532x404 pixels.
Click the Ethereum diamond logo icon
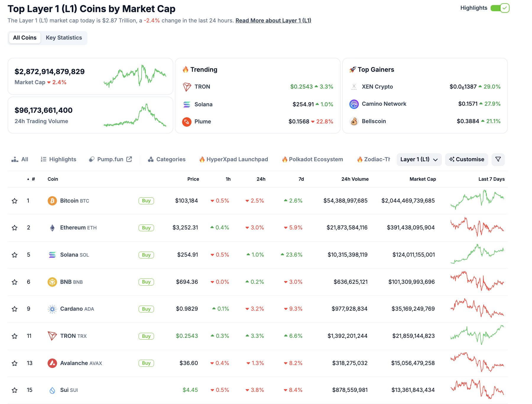(52, 228)
